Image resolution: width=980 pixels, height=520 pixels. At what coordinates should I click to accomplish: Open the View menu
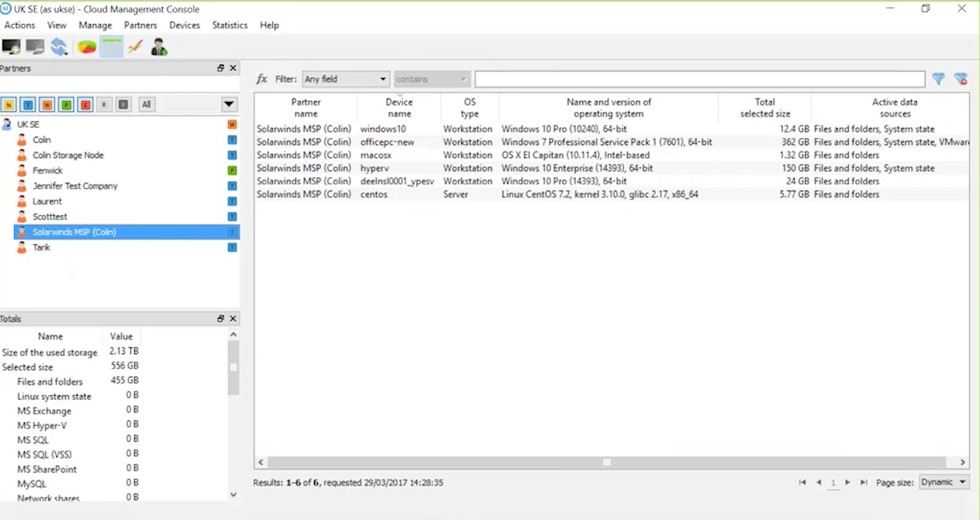57,25
